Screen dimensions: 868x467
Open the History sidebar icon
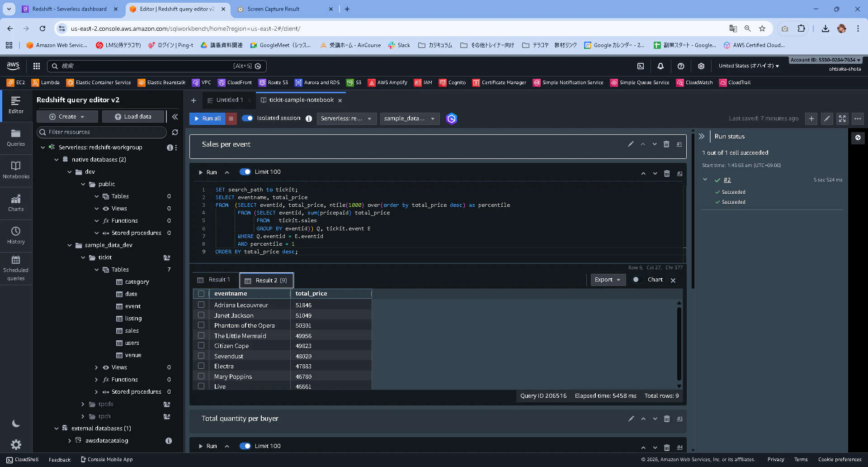click(x=16, y=236)
